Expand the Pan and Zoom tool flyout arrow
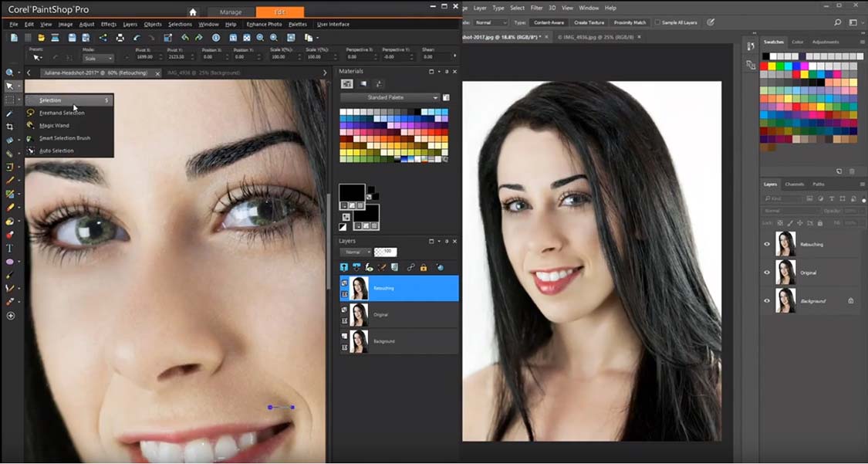Image resolution: width=868 pixels, height=464 pixels. click(x=19, y=73)
